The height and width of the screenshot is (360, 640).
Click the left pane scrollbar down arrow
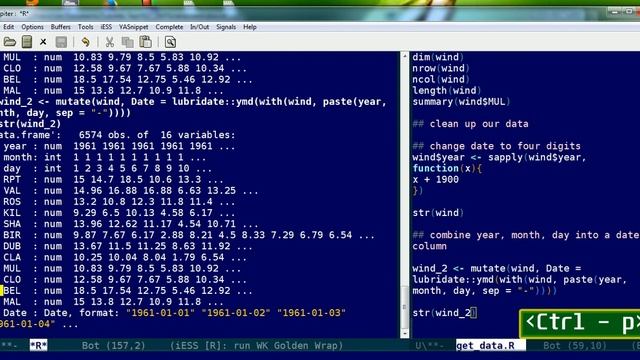click(404, 333)
